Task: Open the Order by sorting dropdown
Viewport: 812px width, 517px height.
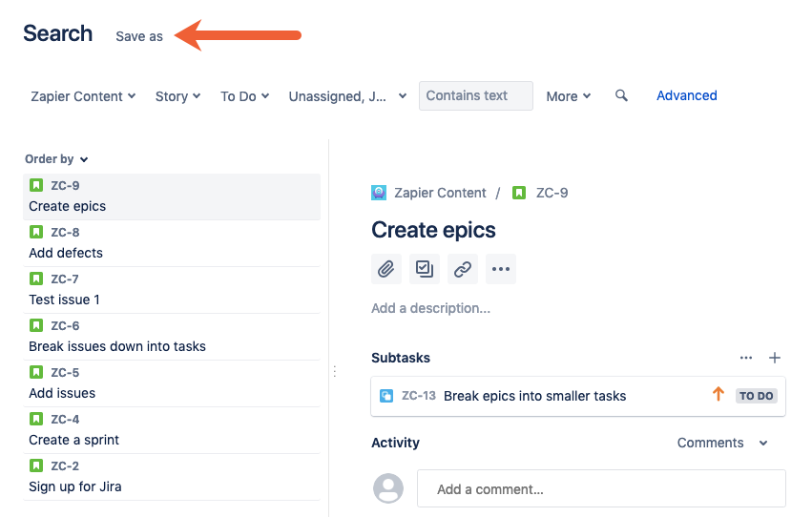Action: (x=56, y=159)
